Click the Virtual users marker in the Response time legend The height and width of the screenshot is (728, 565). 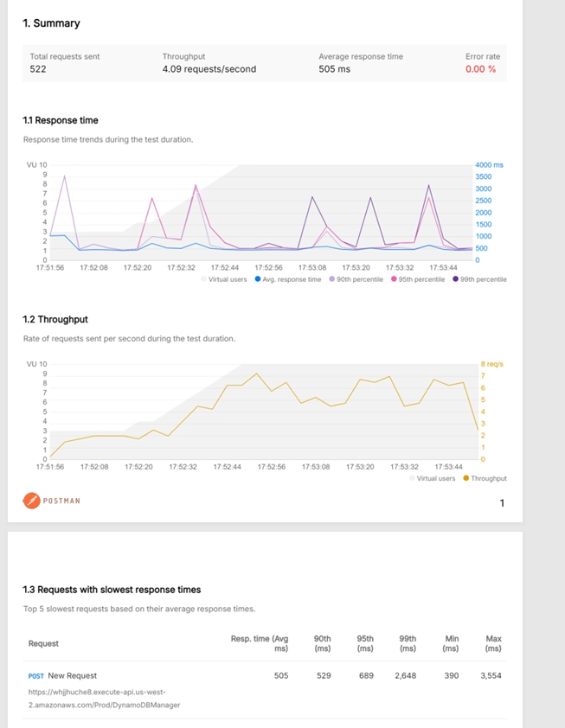204,279
